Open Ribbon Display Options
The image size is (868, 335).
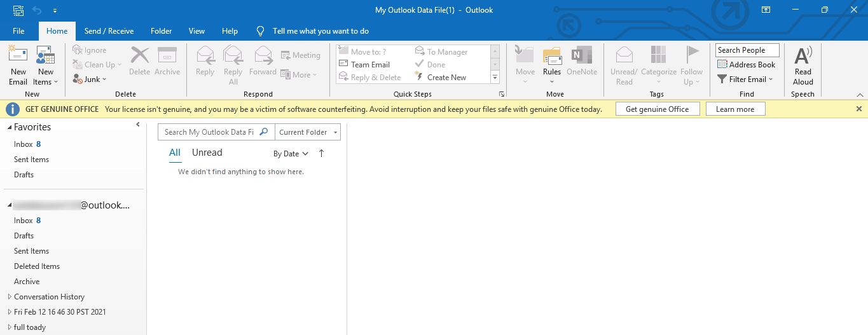[766, 10]
